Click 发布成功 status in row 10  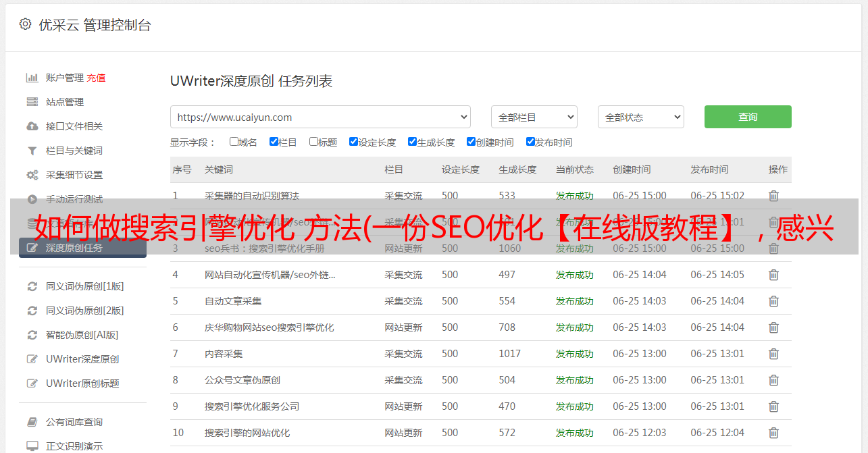tap(575, 433)
